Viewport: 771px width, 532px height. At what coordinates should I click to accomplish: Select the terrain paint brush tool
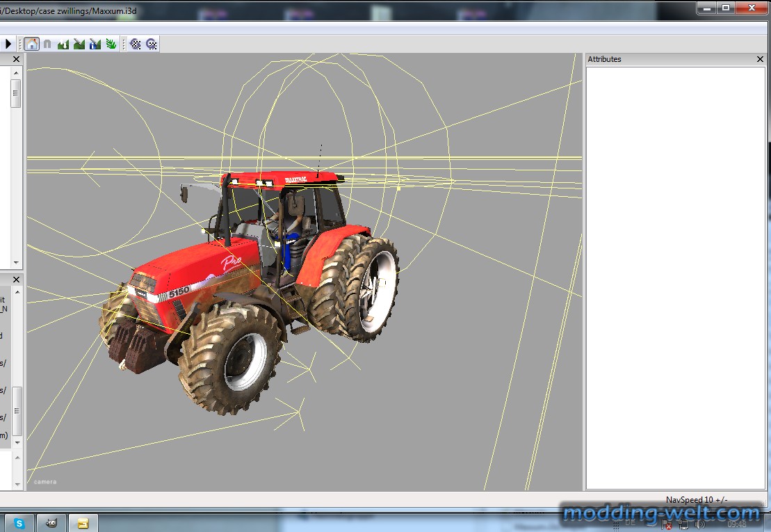pyautogui.click(x=79, y=45)
